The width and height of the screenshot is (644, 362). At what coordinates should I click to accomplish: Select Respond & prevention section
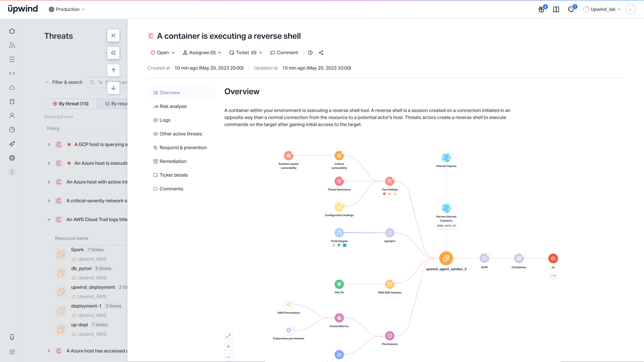183,148
